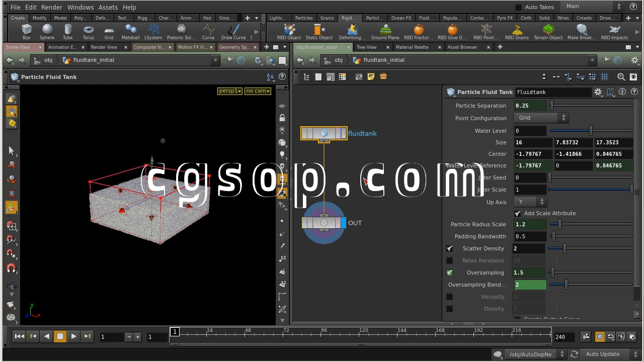
Task: Click the fluidtank node in network
Action: (324, 133)
